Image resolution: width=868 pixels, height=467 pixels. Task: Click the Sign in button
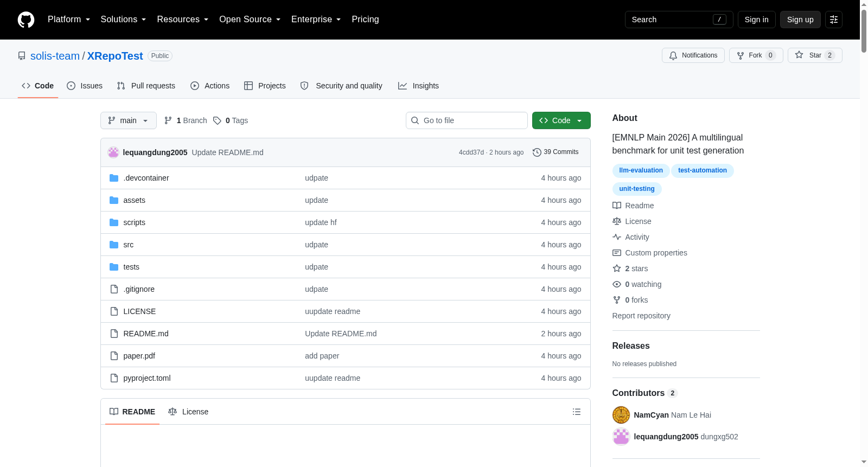(x=757, y=20)
